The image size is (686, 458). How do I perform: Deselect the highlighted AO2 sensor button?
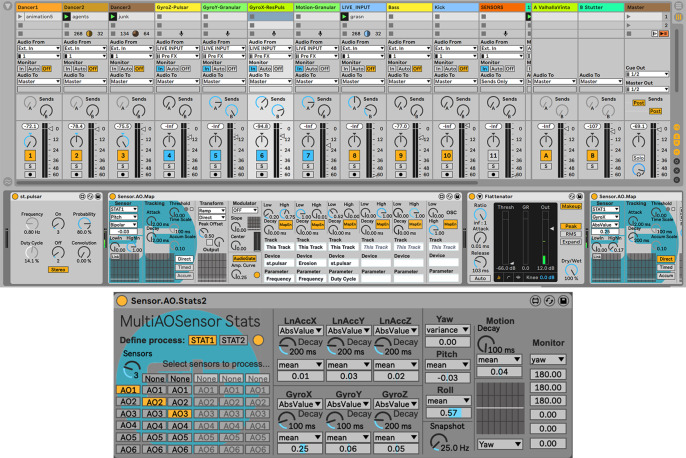[154, 402]
